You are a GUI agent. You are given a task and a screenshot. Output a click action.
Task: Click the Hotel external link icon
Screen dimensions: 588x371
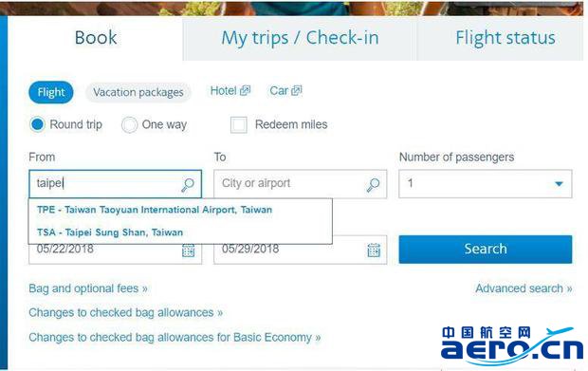[x=246, y=90]
